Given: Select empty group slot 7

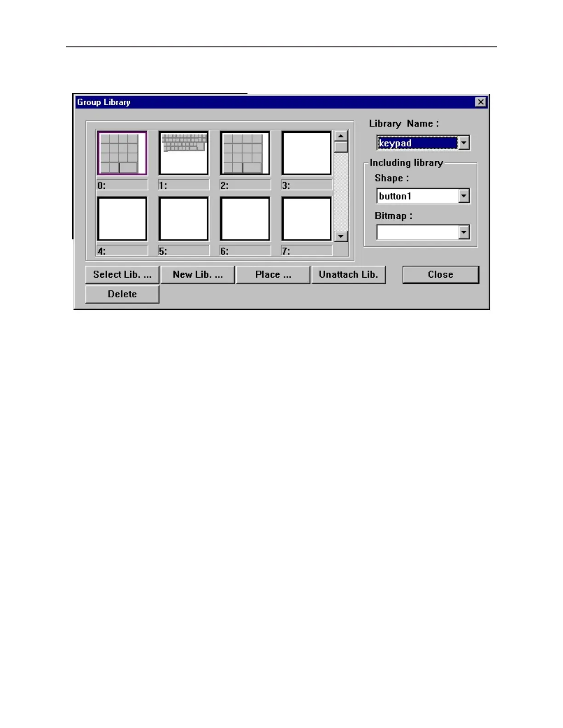Looking at the screenshot, I should pos(306,219).
